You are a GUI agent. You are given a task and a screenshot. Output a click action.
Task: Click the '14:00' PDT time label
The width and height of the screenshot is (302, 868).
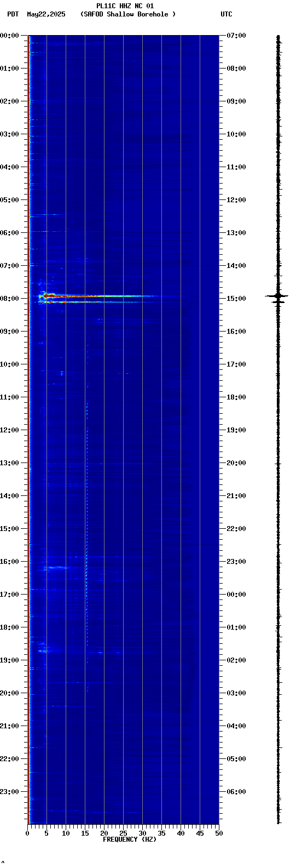(x=9, y=496)
